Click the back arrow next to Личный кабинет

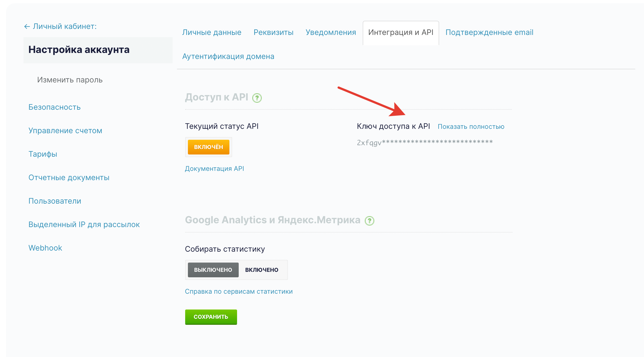(x=27, y=26)
